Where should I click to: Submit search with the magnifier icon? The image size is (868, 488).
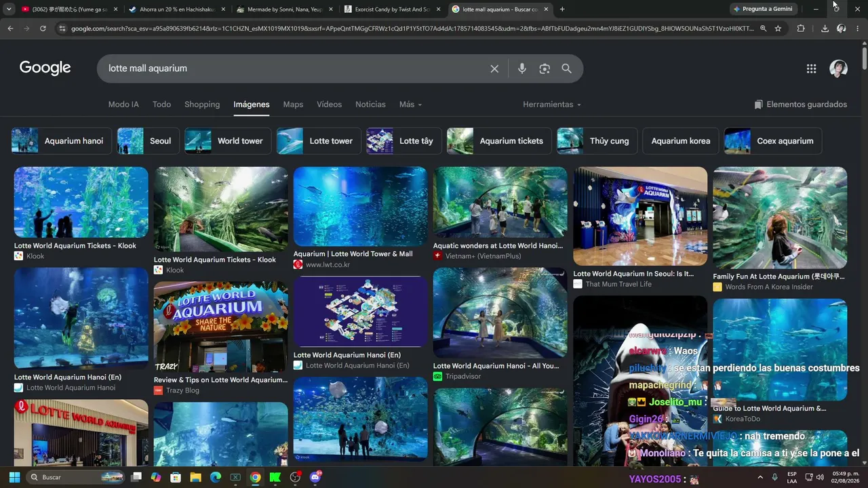567,68
